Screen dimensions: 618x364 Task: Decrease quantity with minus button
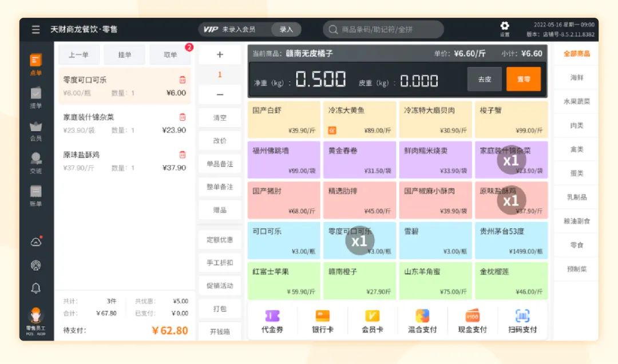click(220, 95)
